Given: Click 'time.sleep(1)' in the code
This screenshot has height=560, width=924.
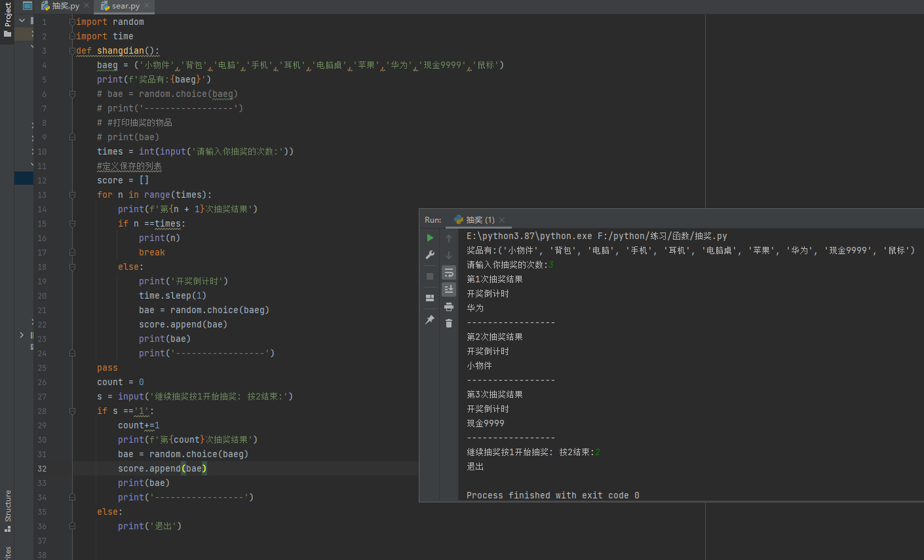Looking at the screenshot, I should coord(173,295).
